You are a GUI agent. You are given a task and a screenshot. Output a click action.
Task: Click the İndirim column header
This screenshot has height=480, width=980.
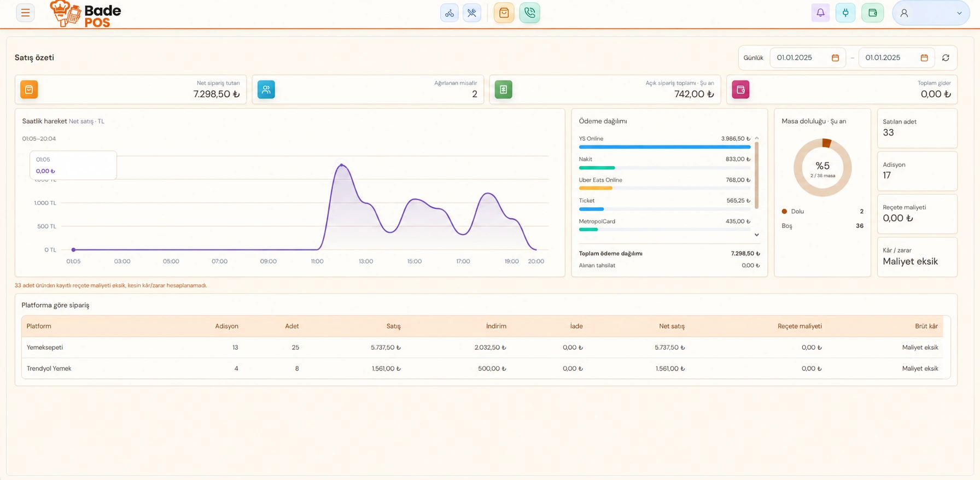496,326
